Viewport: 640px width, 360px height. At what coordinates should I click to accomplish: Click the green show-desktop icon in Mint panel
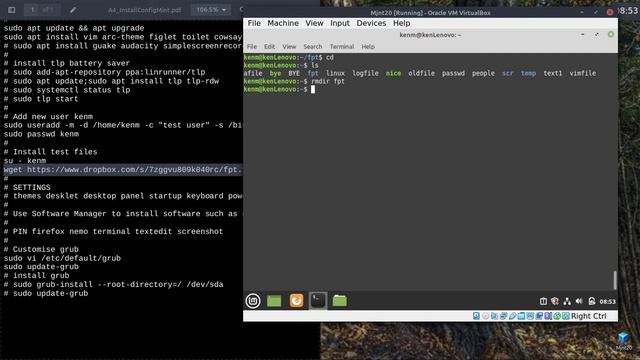(274, 301)
